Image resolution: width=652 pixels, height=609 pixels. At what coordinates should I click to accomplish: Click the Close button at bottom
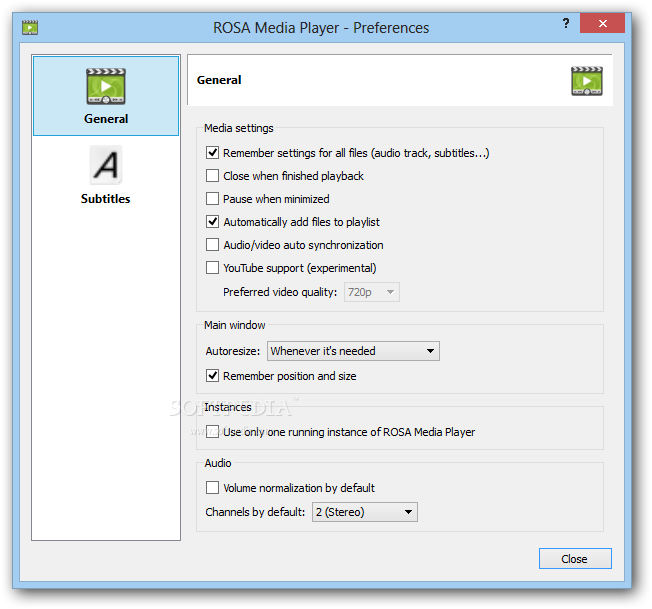(575, 558)
